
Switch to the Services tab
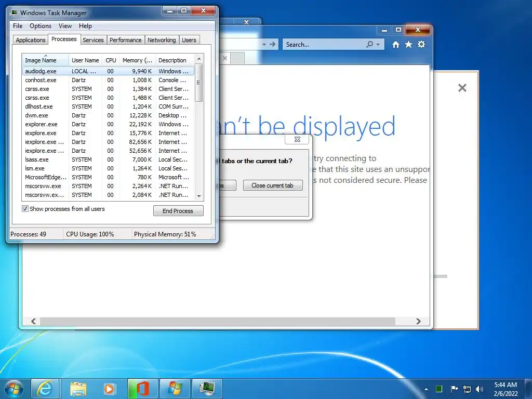(93, 39)
